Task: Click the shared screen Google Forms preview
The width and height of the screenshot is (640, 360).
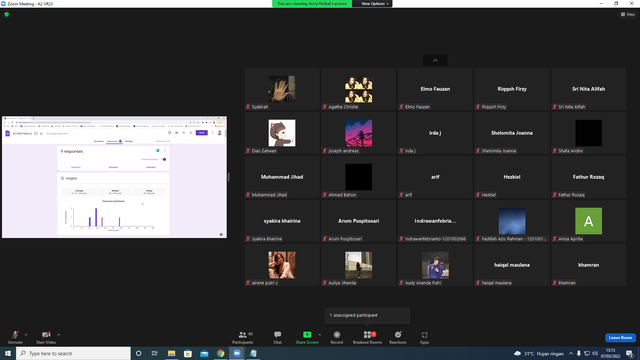Action: (114, 177)
